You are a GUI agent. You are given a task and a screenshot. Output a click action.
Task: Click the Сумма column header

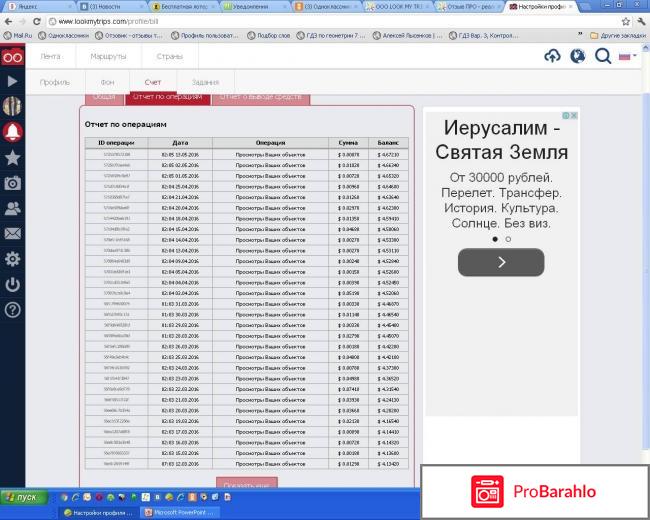click(x=348, y=143)
